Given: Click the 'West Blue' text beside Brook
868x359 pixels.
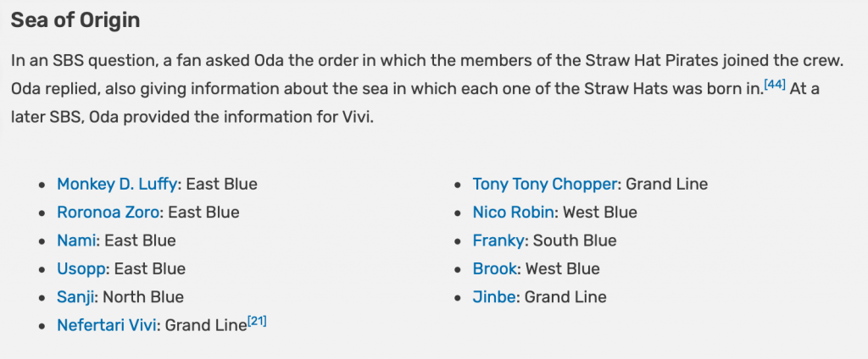Looking at the screenshot, I should pyautogui.click(x=563, y=269).
